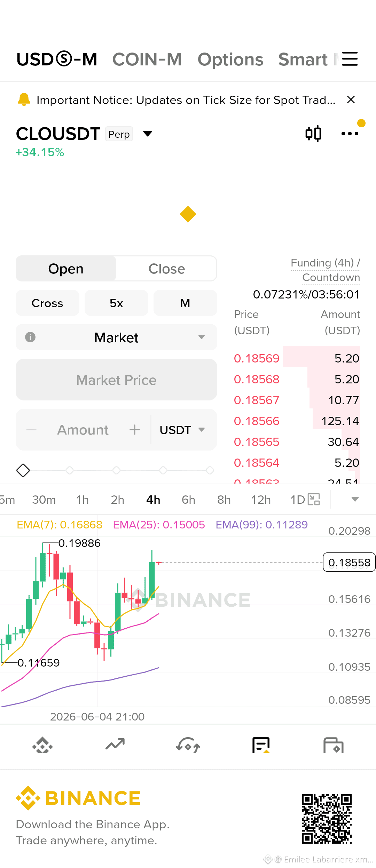Select the 2h chart interval
Screen dimensions: 376x868
[x=118, y=500]
